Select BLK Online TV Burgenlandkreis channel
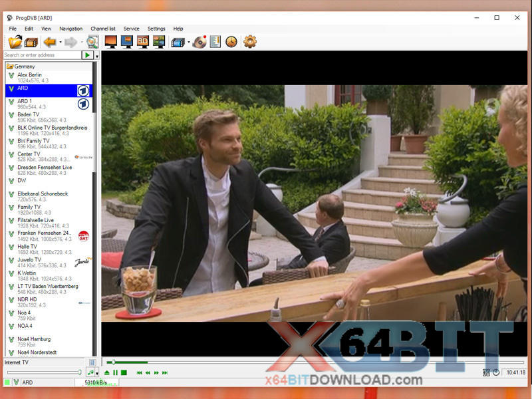 click(49, 130)
